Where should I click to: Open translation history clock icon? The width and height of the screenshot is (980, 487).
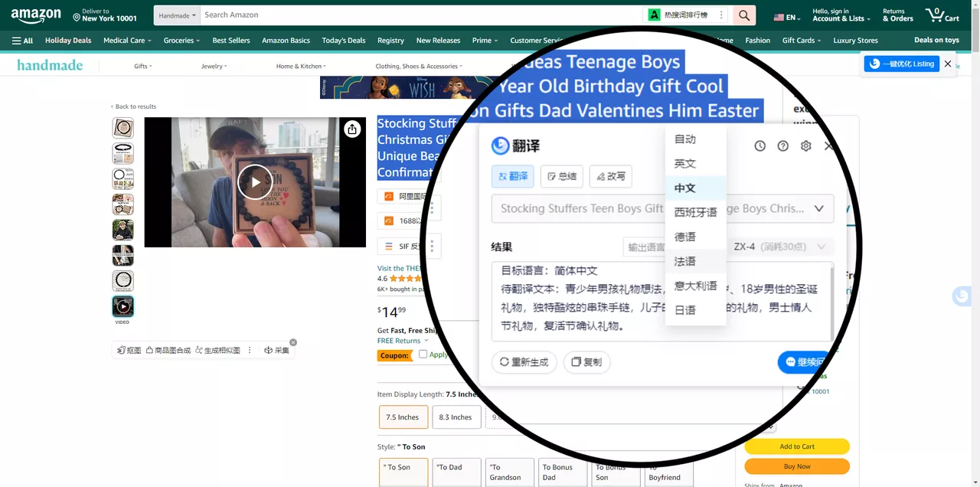pyautogui.click(x=759, y=145)
